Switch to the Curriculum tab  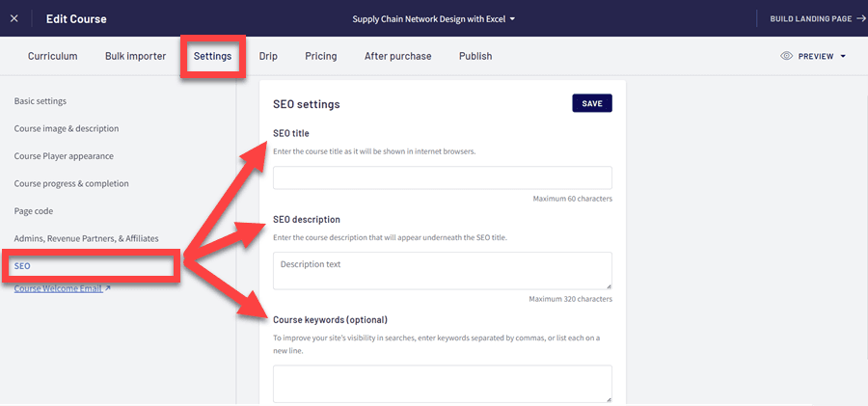53,56
